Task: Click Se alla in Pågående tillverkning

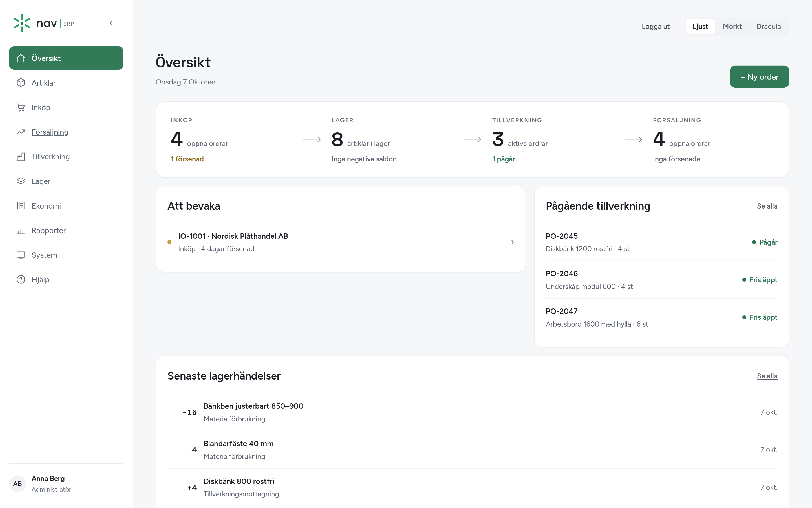Action: click(x=767, y=206)
